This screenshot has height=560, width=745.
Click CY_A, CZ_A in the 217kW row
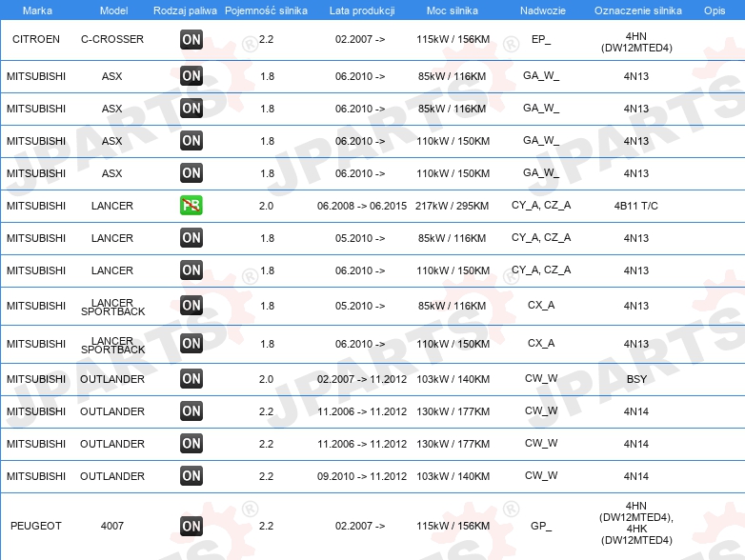[x=541, y=205]
